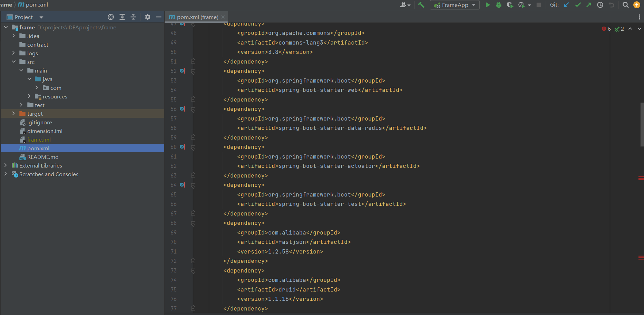Screen dimensions: 644x315
Task: Show Git history clock icon
Action: pyautogui.click(x=600, y=5)
